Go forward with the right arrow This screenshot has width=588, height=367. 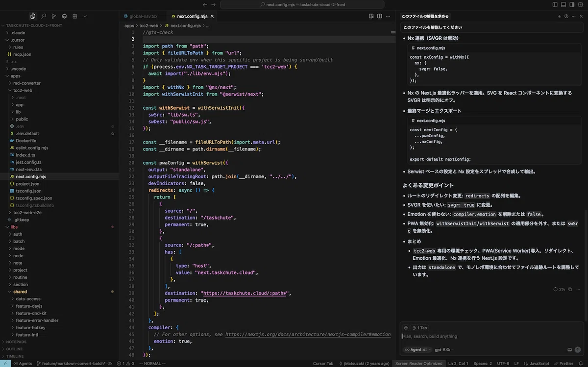[213, 4]
